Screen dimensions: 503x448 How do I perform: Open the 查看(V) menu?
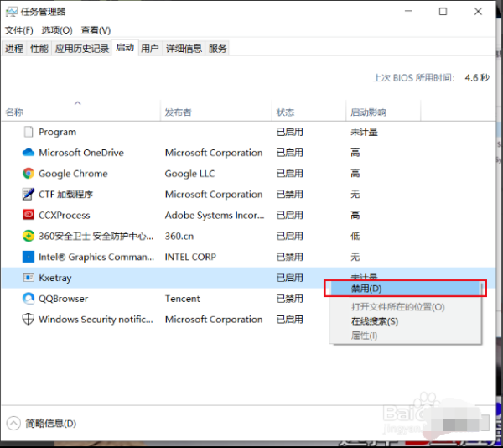pos(96,30)
